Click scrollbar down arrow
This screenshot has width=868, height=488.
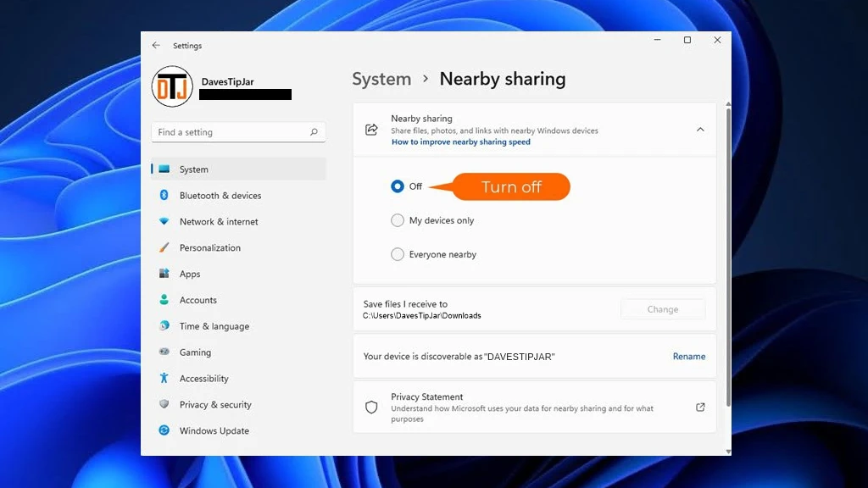pos(728,452)
